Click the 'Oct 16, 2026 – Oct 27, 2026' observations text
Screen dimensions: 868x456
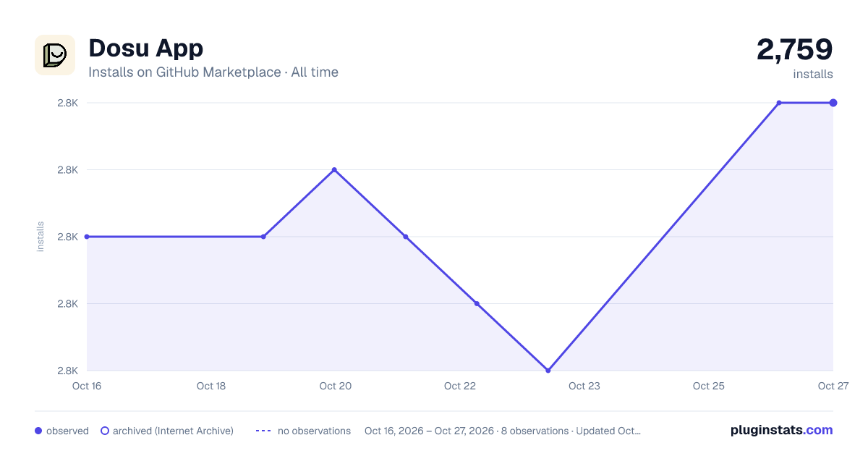pyautogui.click(x=503, y=431)
